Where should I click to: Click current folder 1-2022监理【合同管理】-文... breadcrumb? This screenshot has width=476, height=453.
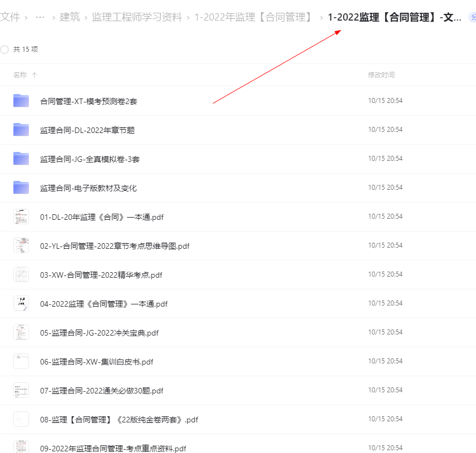click(394, 17)
